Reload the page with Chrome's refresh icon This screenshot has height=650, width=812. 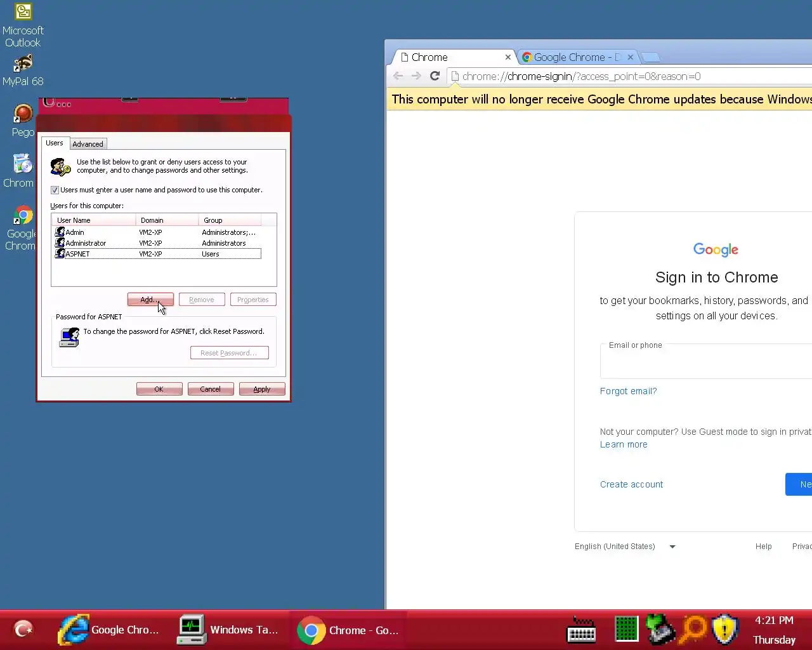pos(435,76)
